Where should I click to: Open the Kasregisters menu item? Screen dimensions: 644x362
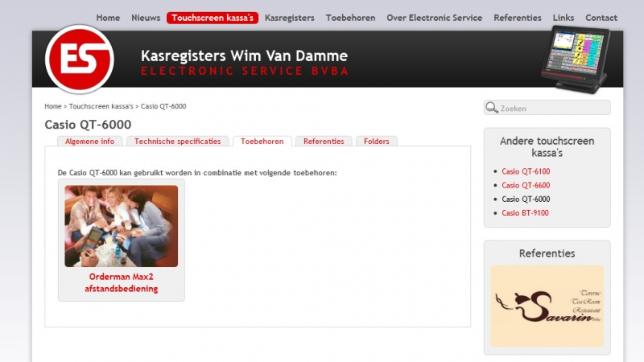[290, 18]
